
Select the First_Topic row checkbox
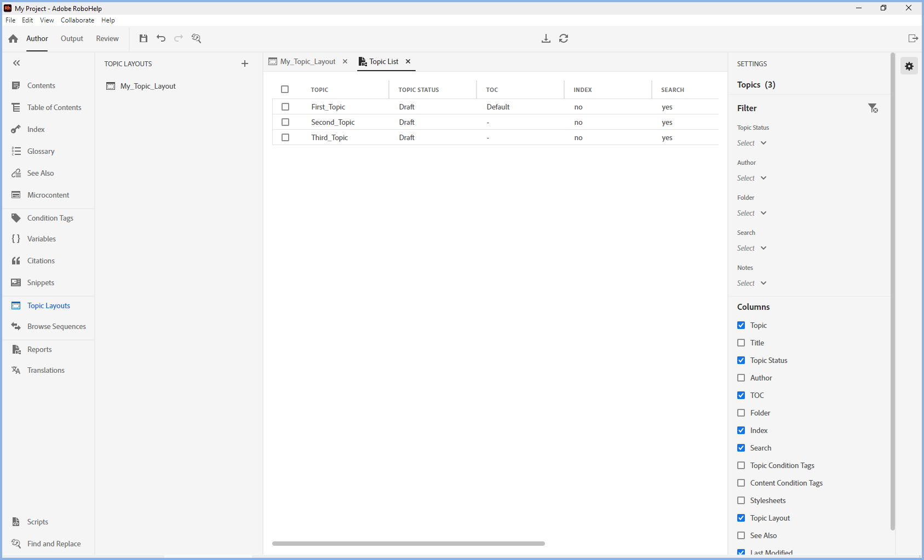coord(285,107)
